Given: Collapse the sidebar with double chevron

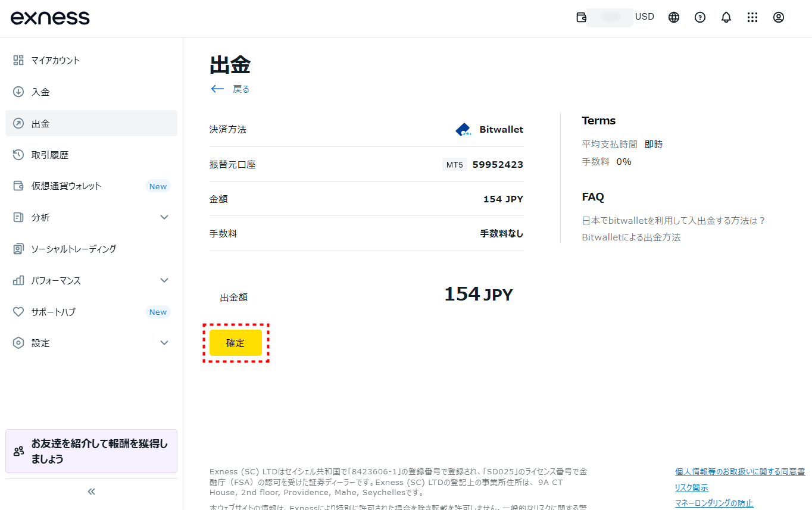Looking at the screenshot, I should click(92, 492).
